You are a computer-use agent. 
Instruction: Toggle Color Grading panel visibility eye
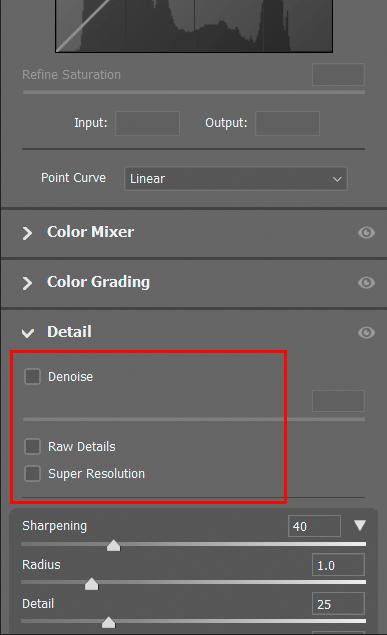pyautogui.click(x=366, y=282)
